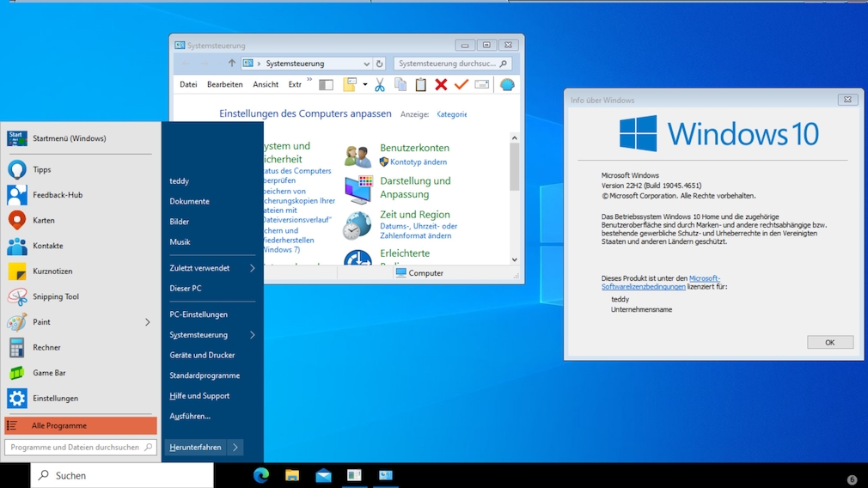Screen dimensions: 868x488
Task: Open the Ansicht menu
Action: (x=266, y=85)
